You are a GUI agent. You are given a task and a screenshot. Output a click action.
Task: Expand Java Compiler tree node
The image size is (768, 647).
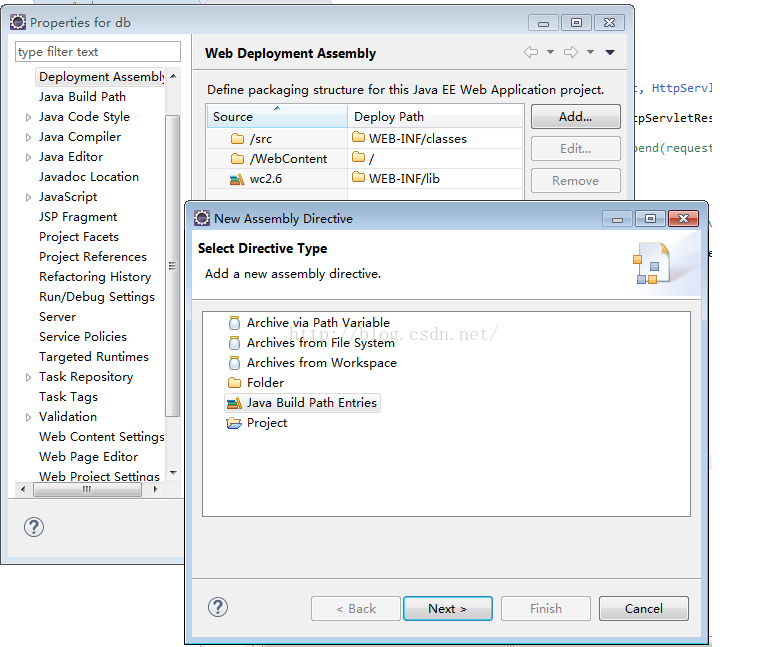(x=28, y=138)
